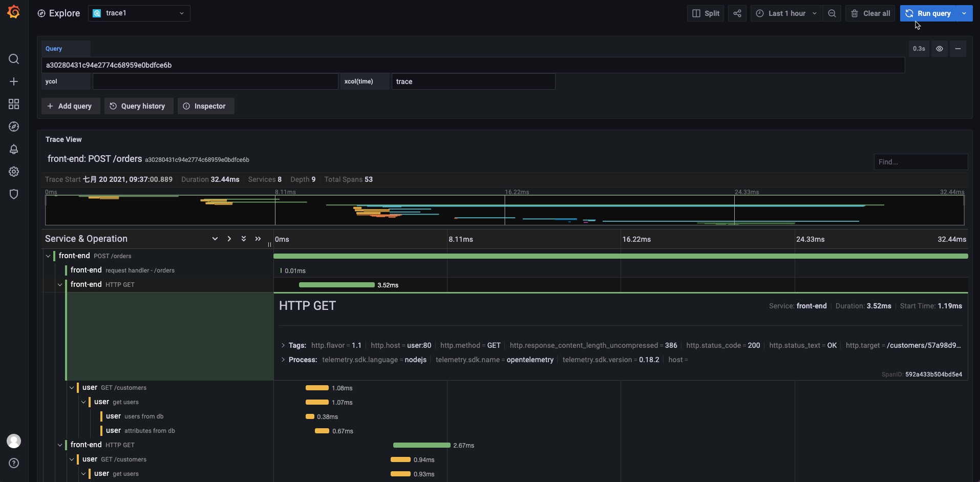Open the Configuration gear icon
The width and height of the screenshot is (980, 482).
click(x=14, y=172)
